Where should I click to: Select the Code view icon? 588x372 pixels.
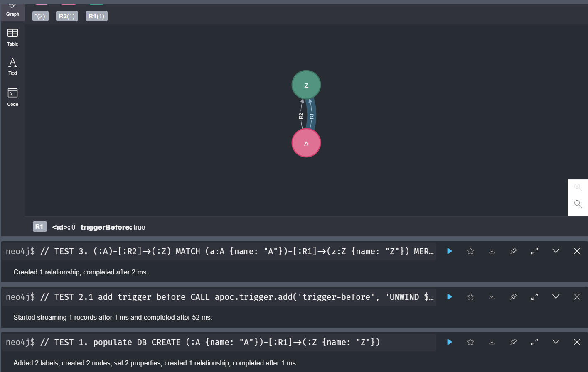point(12,97)
